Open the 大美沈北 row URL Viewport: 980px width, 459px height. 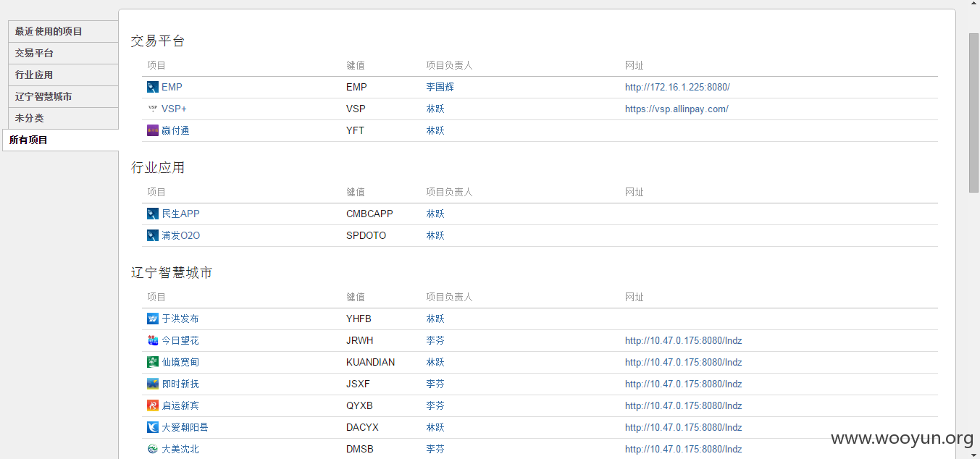tap(684, 449)
